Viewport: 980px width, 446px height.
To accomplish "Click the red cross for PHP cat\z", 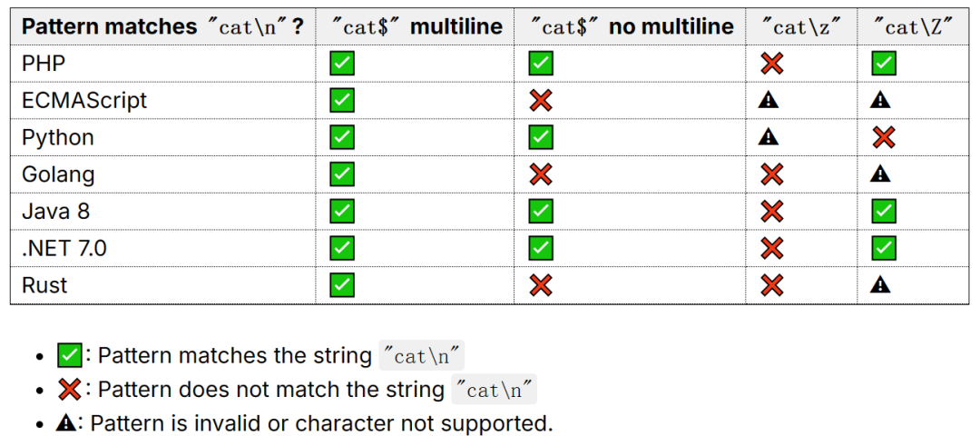I will coord(772,64).
